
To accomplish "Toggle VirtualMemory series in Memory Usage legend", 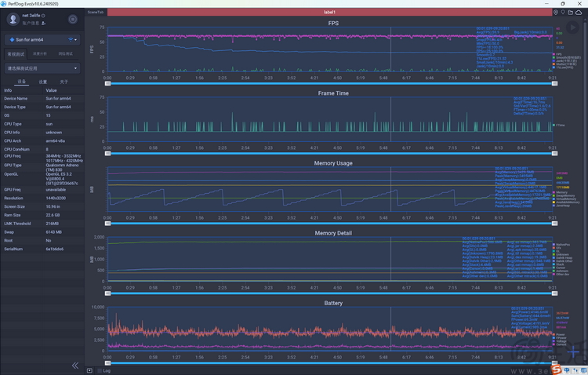I will [x=564, y=199].
